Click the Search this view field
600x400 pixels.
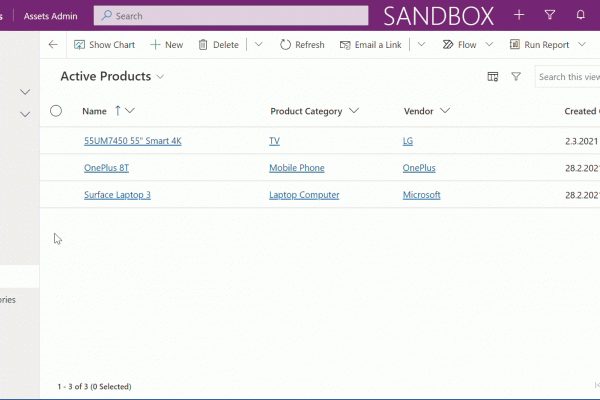coord(567,77)
